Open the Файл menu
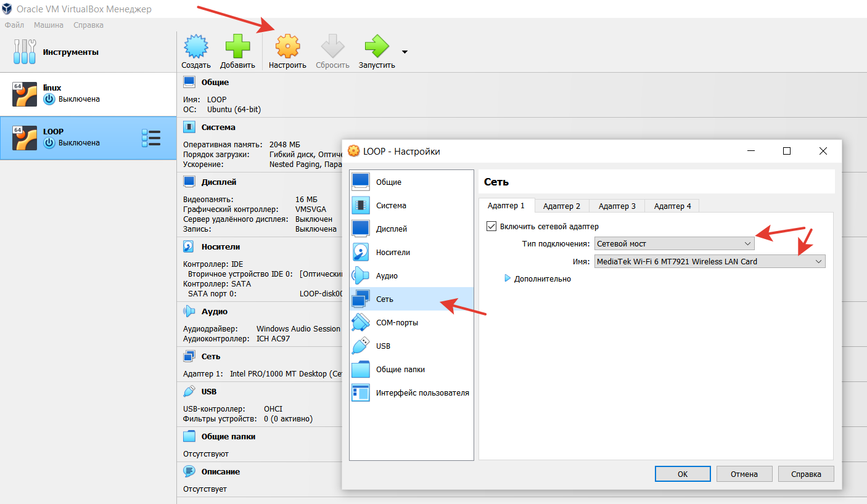The width and height of the screenshot is (867, 504). [x=14, y=25]
